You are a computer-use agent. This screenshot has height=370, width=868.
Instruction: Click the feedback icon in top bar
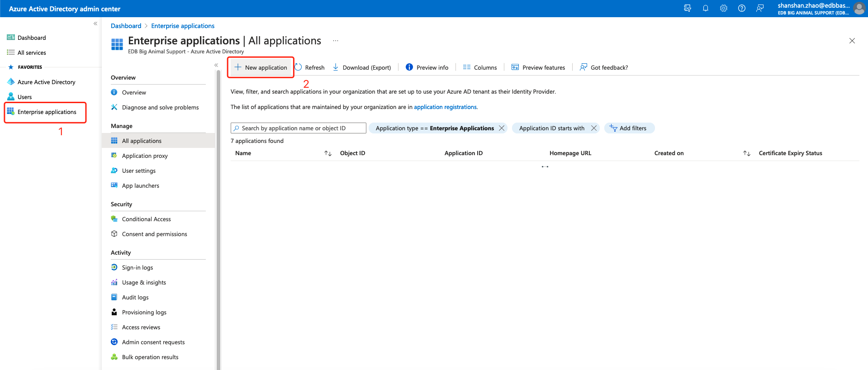[760, 8]
